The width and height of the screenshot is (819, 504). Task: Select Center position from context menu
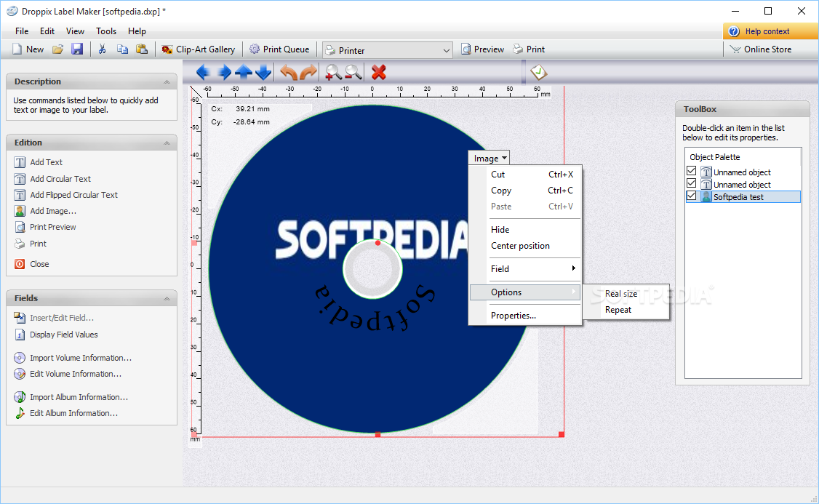[525, 246]
